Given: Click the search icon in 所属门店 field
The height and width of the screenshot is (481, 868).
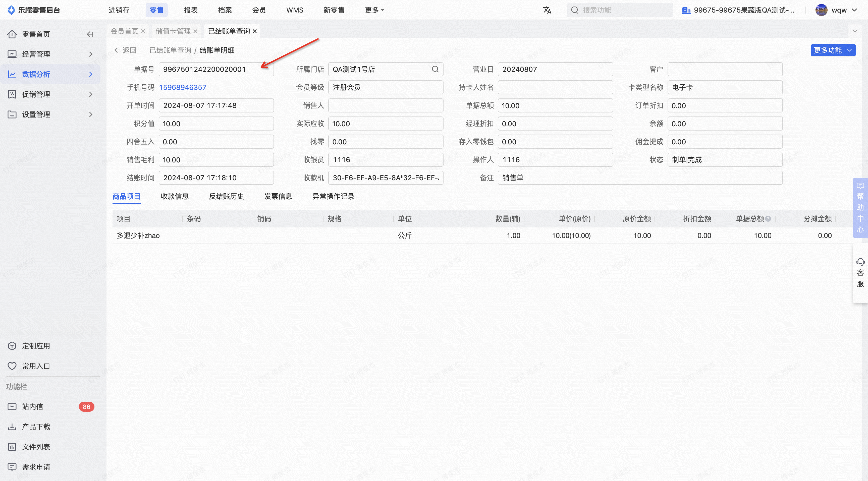Looking at the screenshot, I should point(435,69).
